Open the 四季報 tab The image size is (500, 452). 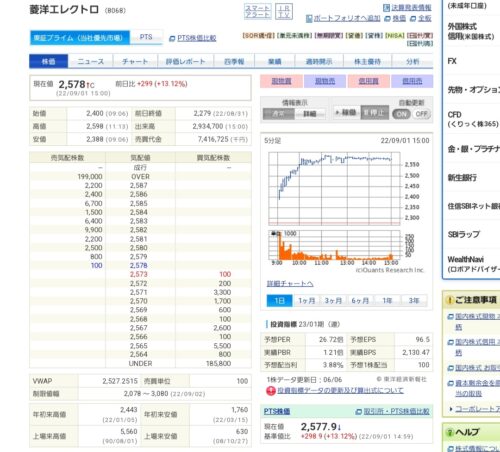pos(234,61)
